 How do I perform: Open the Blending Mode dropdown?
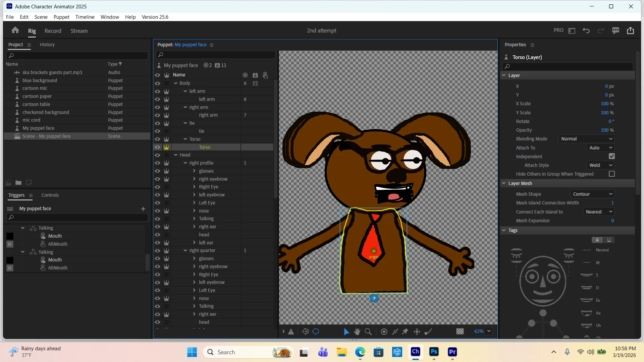(x=587, y=139)
